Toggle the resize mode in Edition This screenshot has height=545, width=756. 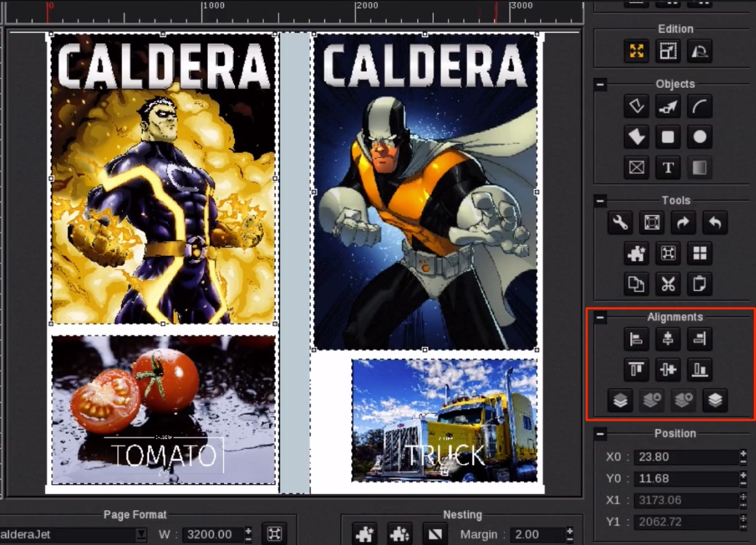[x=667, y=51]
